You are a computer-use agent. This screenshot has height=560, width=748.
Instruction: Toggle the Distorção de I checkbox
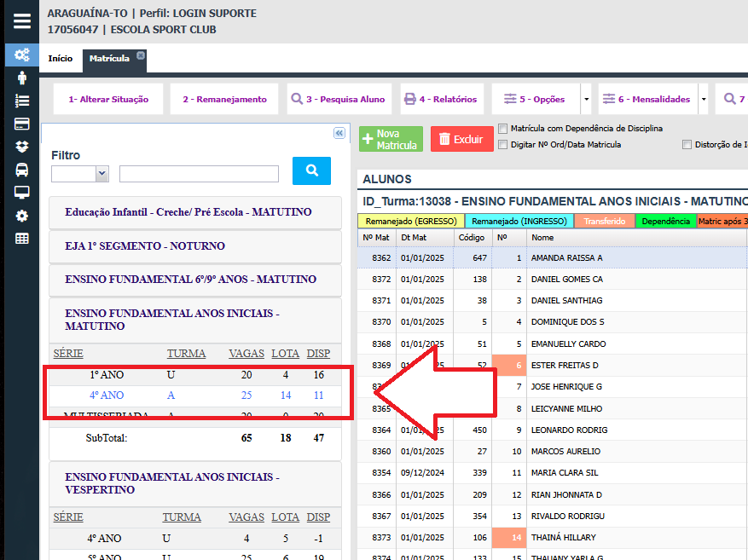[687, 145]
